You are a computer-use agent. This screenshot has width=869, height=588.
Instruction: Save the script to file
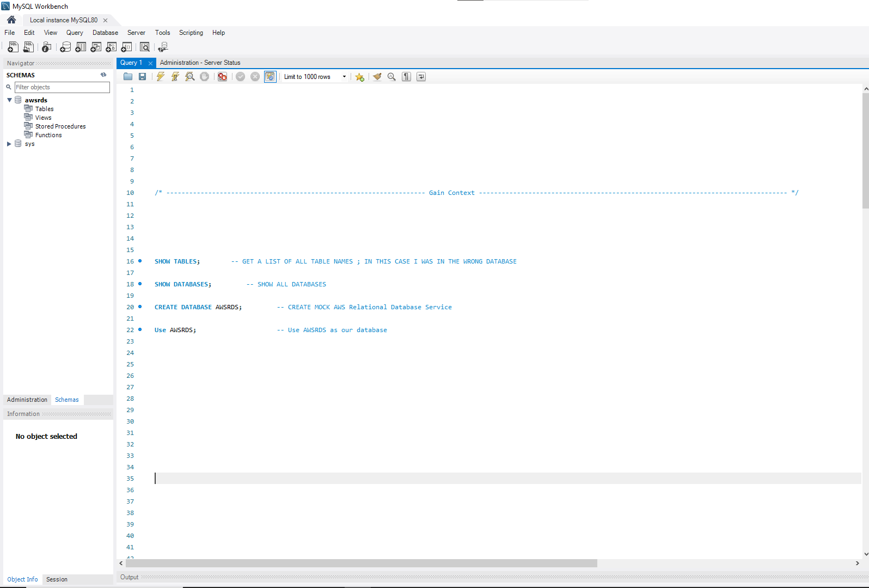click(x=143, y=77)
